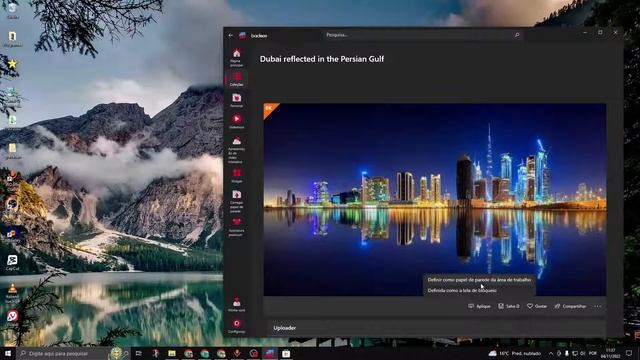The height and width of the screenshot is (360, 640).
Task: Click the Uploader section heading
Action: tap(284, 328)
